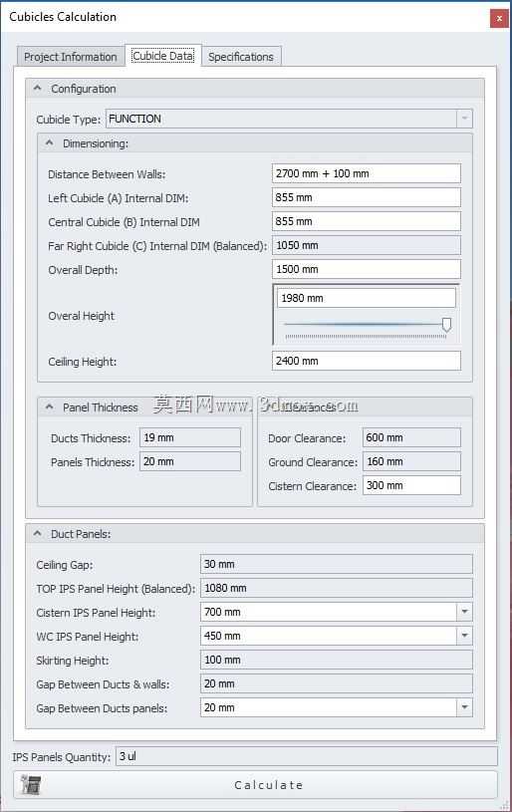The height and width of the screenshot is (812, 512).
Task: Edit the Ceiling Height field
Action: click(366, 361)
